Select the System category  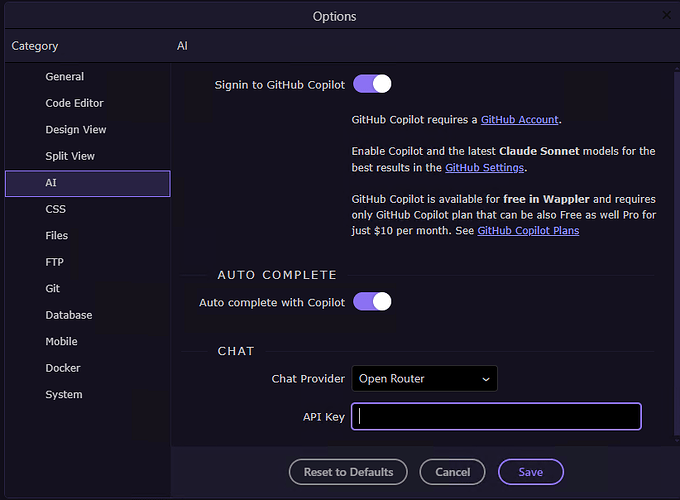tap(88, 395)
